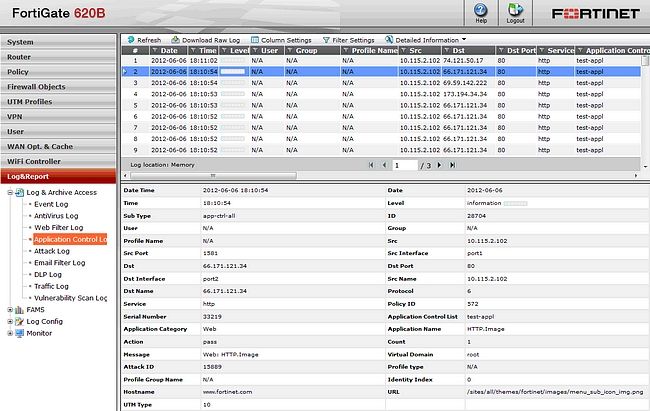
Task: Click the horizontal scrollbar under log table
Action: coord(213,175)
